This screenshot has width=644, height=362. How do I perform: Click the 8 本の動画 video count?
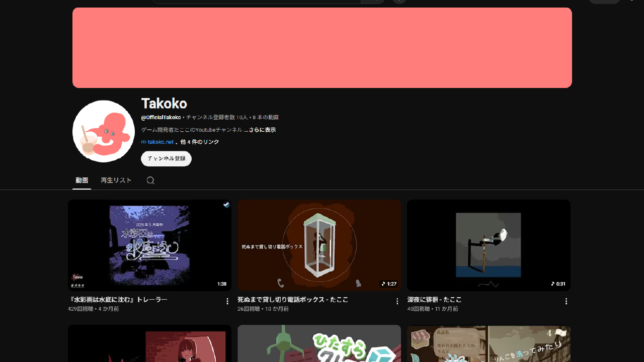[x=266, y=117]
